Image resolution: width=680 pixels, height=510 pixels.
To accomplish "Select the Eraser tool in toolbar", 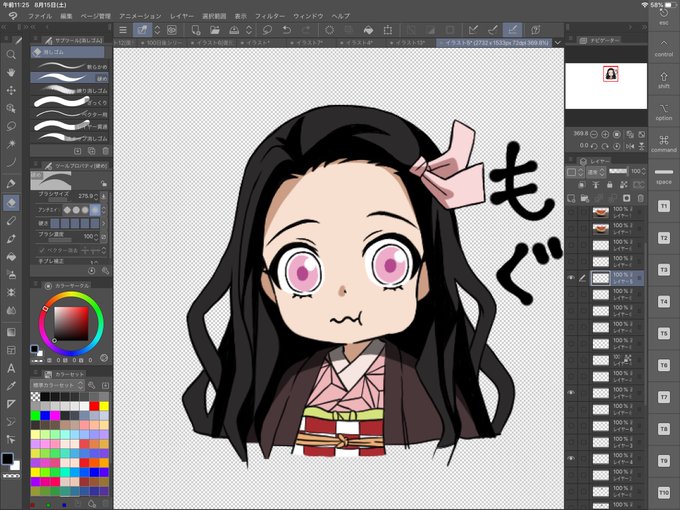I will tap(11, 203).
